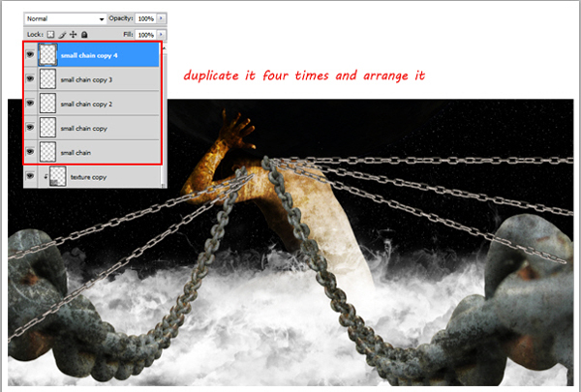Open the Fill slider arrow

[x=161, y=35]
